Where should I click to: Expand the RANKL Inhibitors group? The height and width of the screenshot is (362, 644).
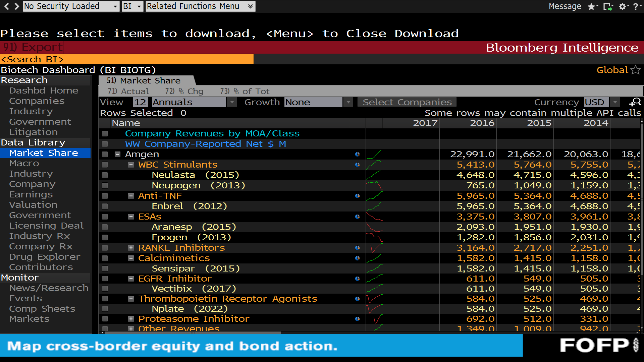tap(131, 248)
